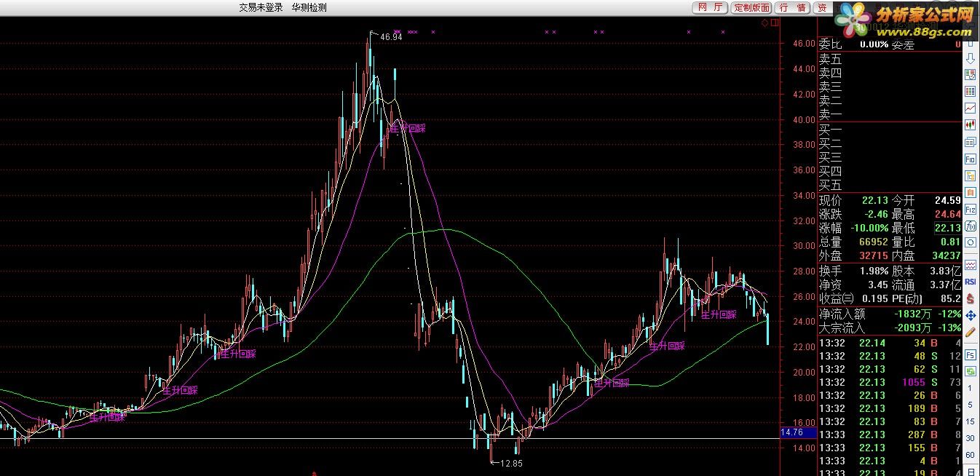Screen dimensions: 980x476
Task: Click the red dollar sign icon
Action: pyautogui.click(x=971, y=298)
